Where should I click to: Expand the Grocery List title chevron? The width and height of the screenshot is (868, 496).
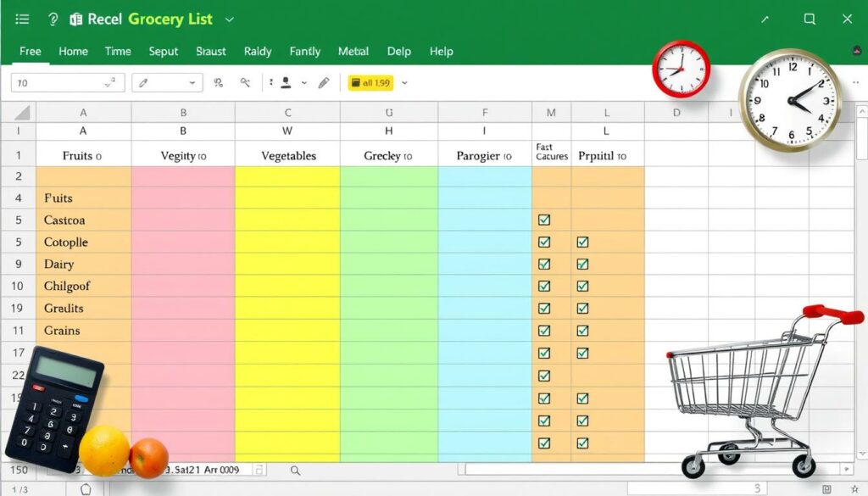(229, 20)
